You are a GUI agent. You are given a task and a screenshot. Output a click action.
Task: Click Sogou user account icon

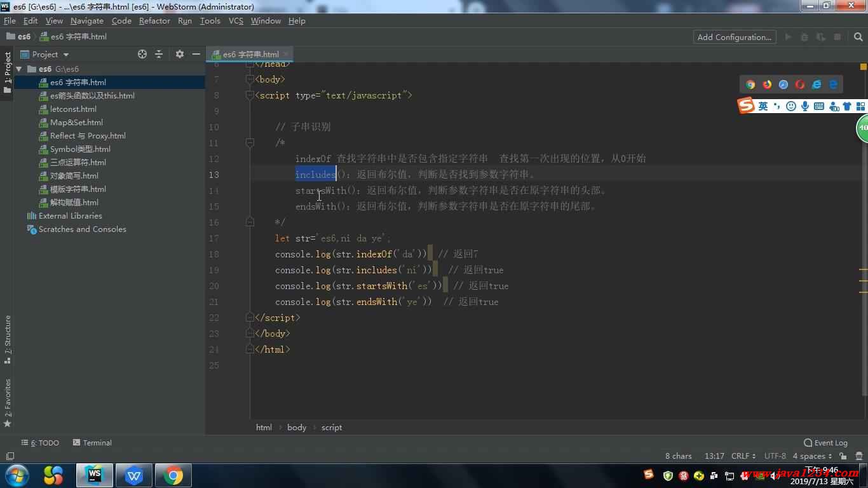pyautogui.click(x=834, y=106)
